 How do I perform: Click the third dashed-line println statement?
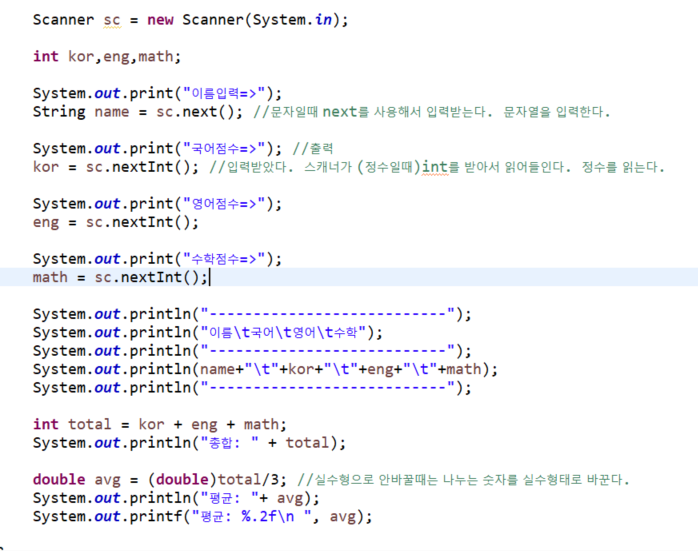point(252,388)
